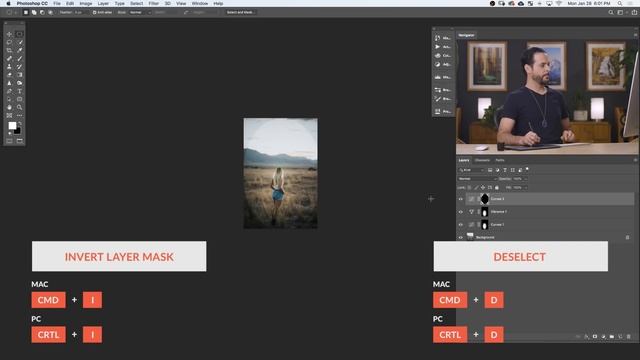This screenshot has width=640, height=360.
Task: Select the Lasso tool
Action: 9,42
